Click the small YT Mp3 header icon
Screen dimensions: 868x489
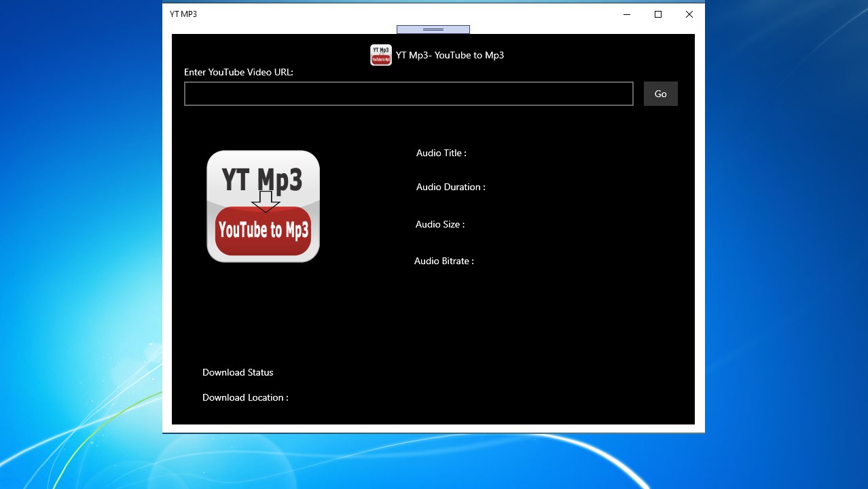(x=380, y=55)
